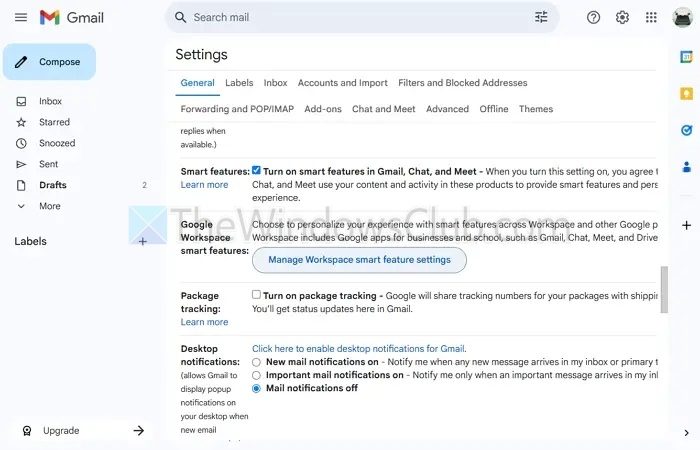Open Chat and Meet tab

[x=383, y=109]
